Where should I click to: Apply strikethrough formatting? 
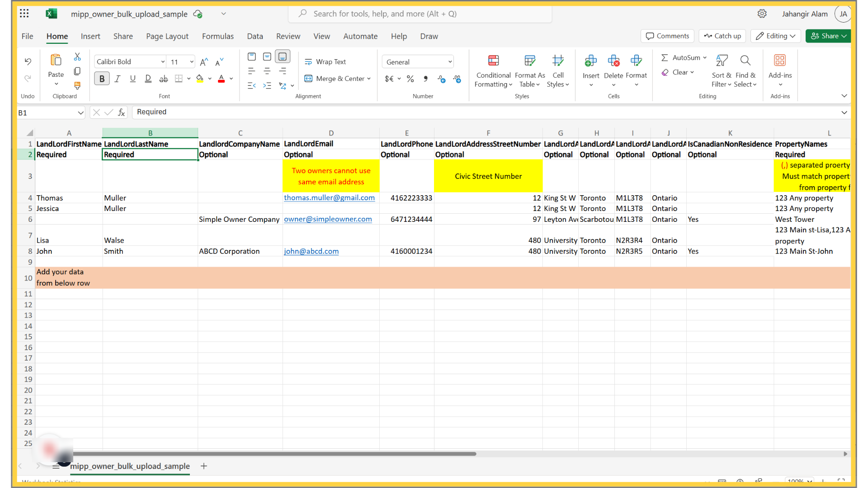point(164,79)
